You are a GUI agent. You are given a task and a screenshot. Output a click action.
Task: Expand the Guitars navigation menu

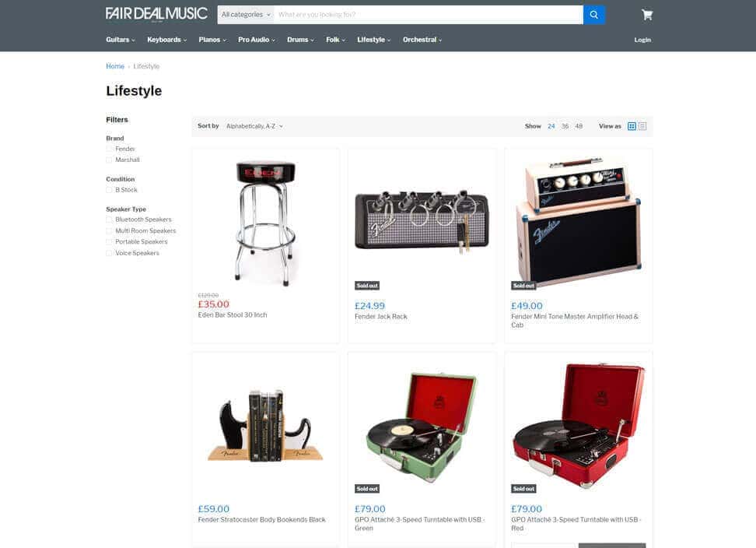point(121,40)
